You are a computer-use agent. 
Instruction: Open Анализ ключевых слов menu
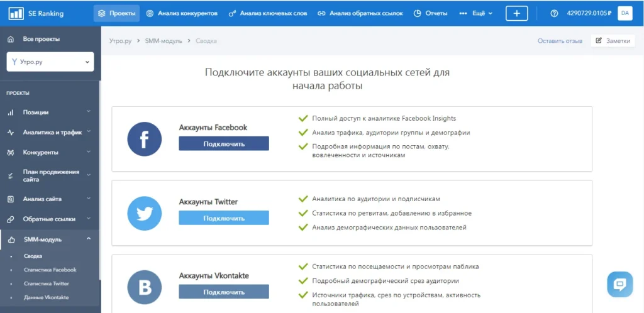tap(268, 13)
